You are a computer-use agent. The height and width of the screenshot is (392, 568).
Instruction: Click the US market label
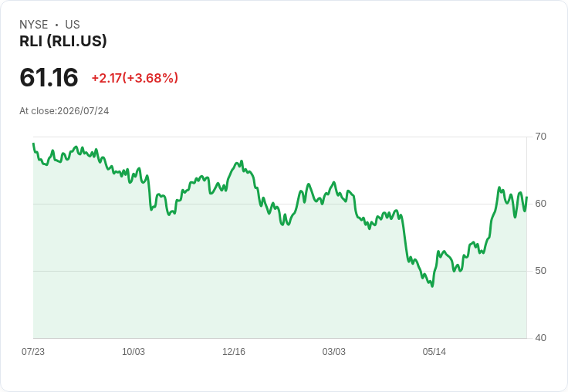[x=73, y=25]
